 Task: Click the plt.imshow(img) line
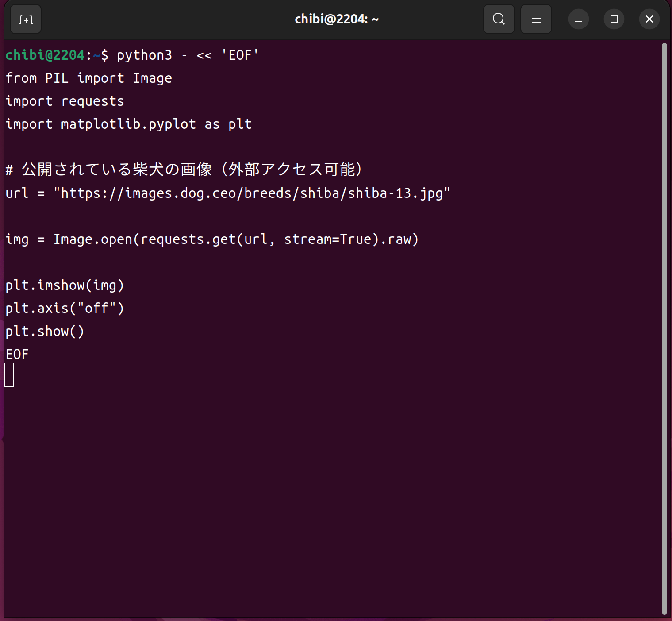click(x=65, y=285)
